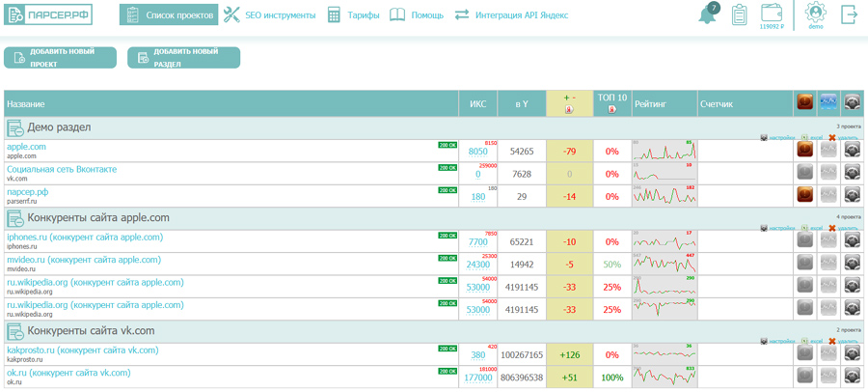Delete the Демо раздел section with удалить
The image size is (868, 392).
point(844,137)
